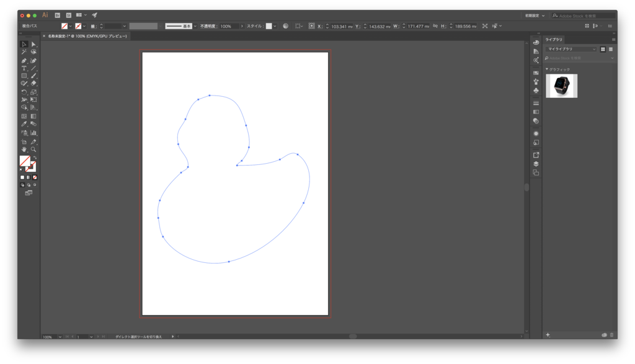Swap fill and stroke colors
635x364 pixels.
tap(35, 158)
